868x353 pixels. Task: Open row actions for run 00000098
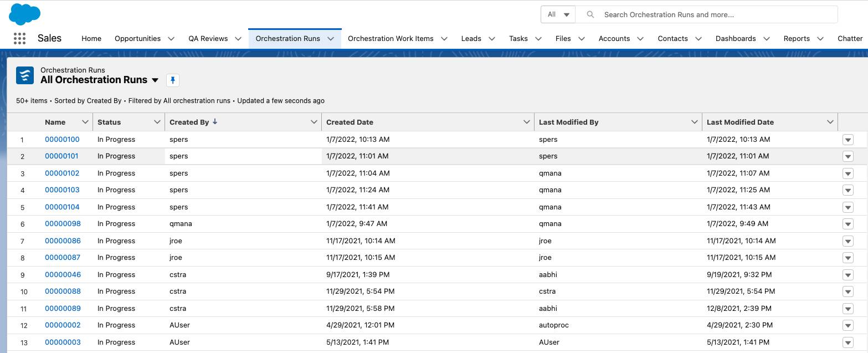click(x=848, y=224)
